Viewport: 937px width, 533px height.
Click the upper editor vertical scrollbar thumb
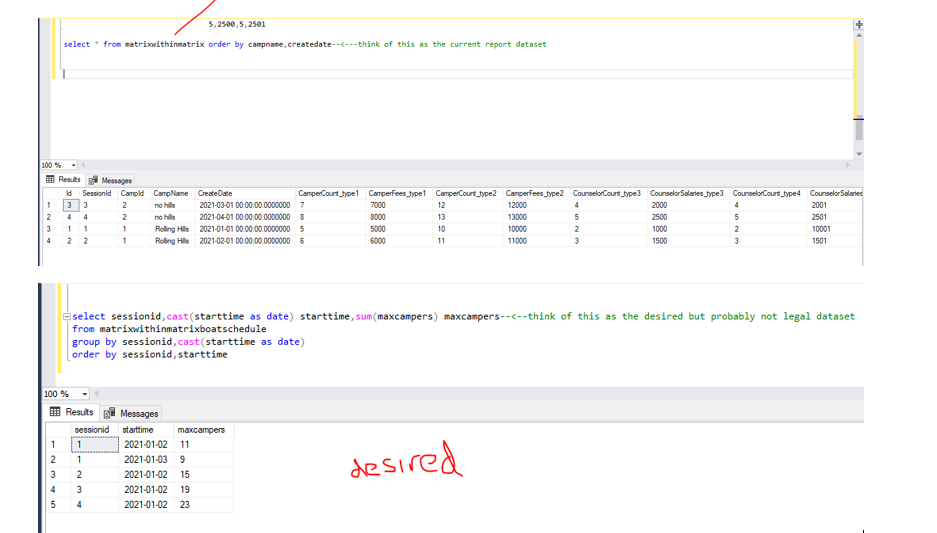click(x=859, y=127)
